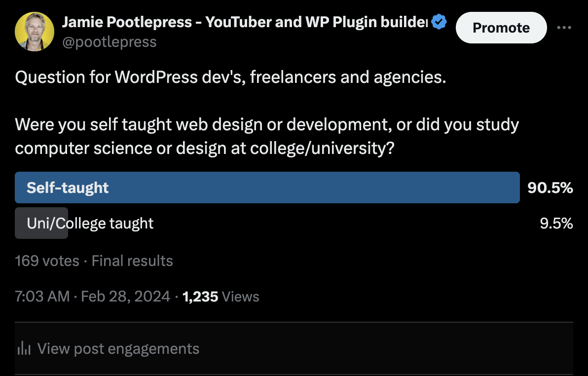This screenshot has width=588, height=376.
Task: Open the 7:03 AM post time link
Action: 42,297
